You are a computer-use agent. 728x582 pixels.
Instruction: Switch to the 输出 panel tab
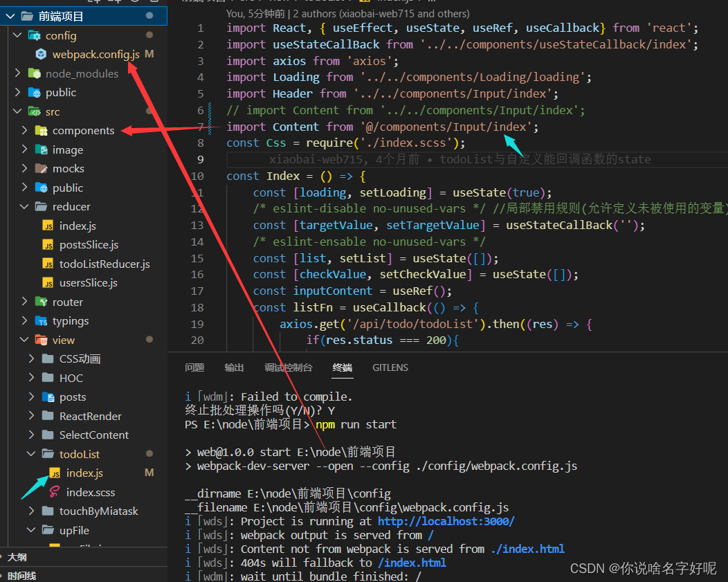click(234, 367)
